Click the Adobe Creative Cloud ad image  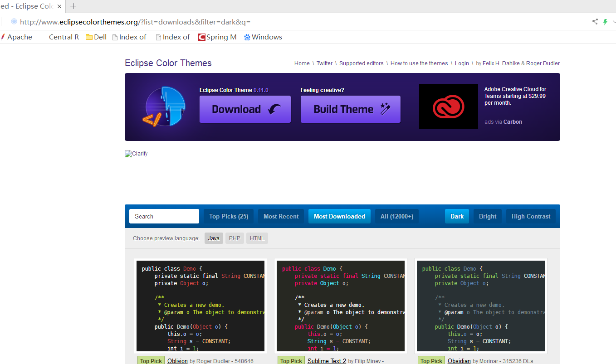click(449, 107)
